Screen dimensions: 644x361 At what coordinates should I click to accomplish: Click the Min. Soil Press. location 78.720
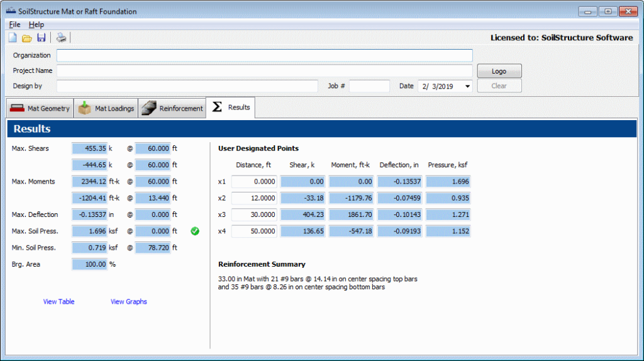(153, 248)
